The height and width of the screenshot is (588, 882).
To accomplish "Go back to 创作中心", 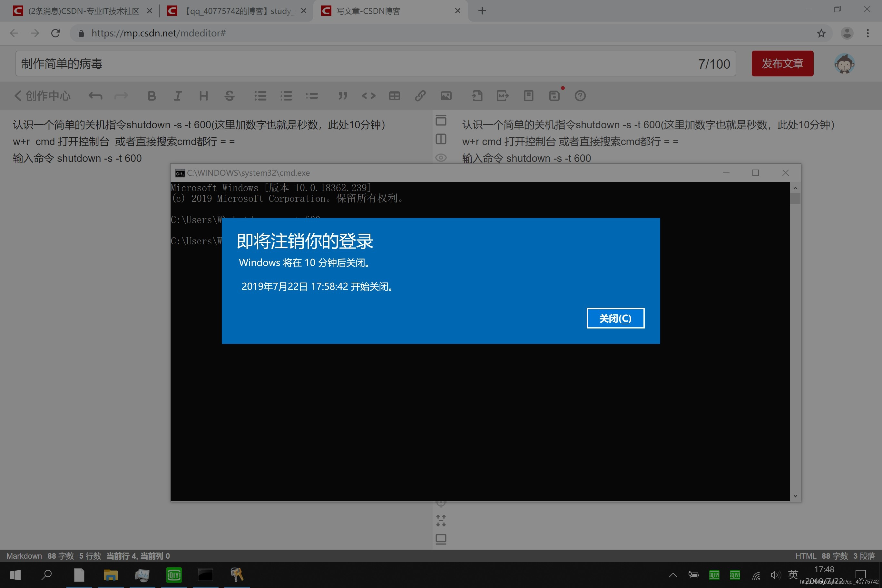I will pos(42,96).
